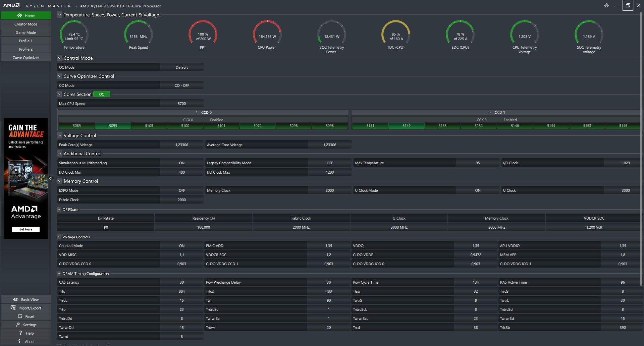Collapse the Control Mode section
Screen dimensions: 644x346
point(60,58)
